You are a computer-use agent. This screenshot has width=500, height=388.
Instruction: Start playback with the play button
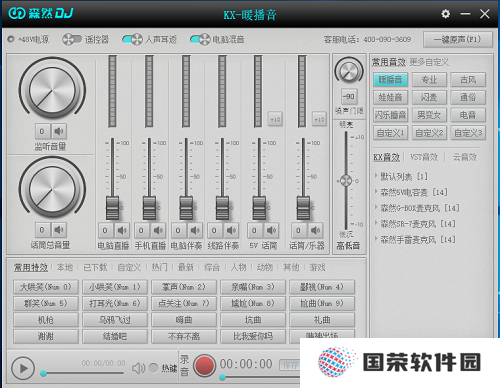click(x=23, y=368)
